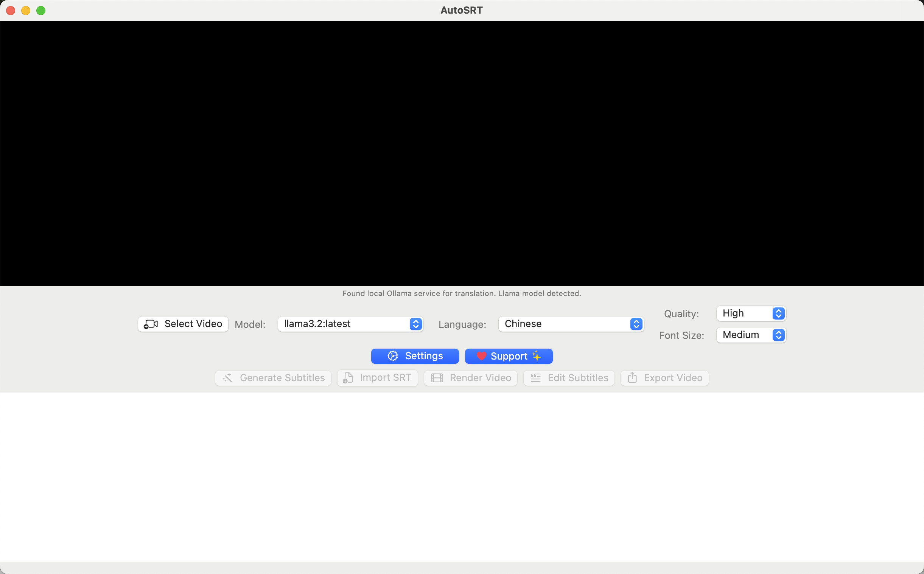The width and height of the screenshot is (924, 574).
Task: Click the magic wand Generate Subtitles icon
Action: (227, 378)
